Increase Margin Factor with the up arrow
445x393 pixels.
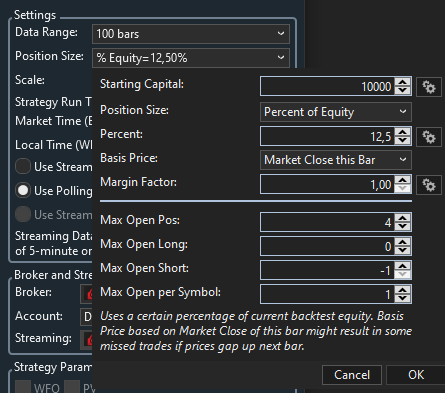403,180
